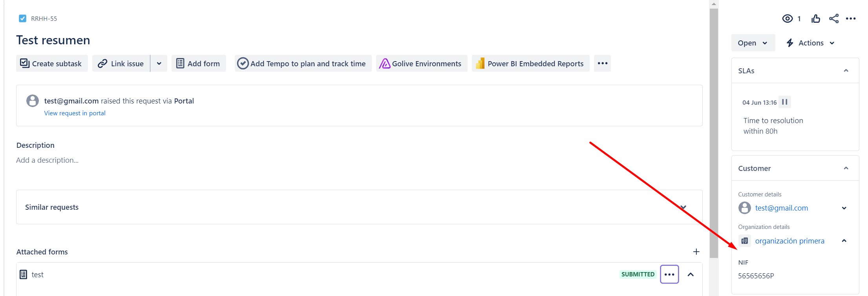This screenshot has height=296, width=868.
Task: Click View request in portal link
Action: (75, 113)
